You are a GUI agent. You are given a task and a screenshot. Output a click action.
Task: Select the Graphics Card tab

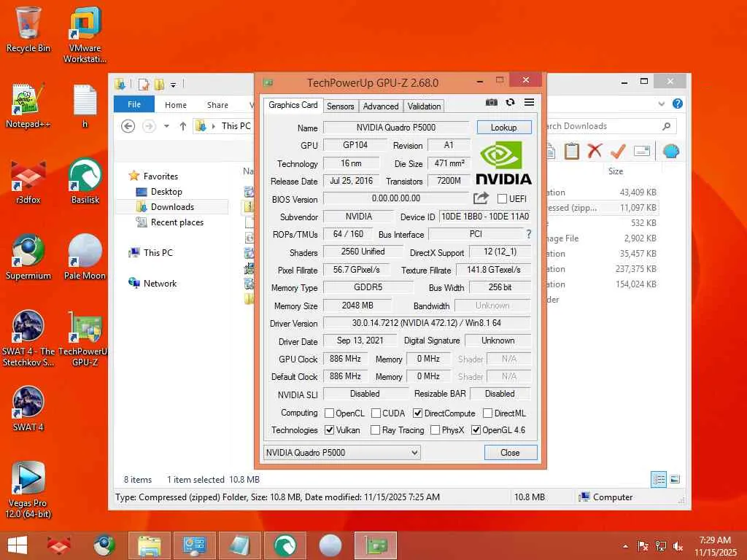[293, 105]
